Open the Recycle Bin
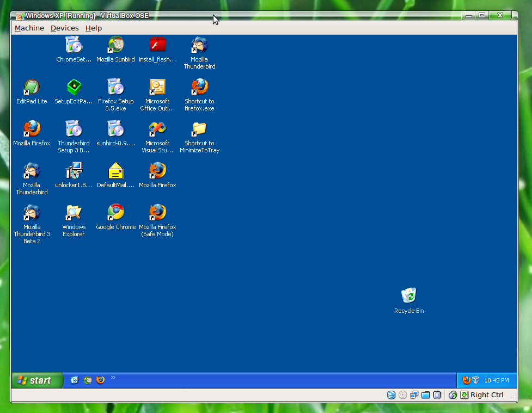Image resolution: width=532 pixels, height=413 pixels. (x=408, y=295)
